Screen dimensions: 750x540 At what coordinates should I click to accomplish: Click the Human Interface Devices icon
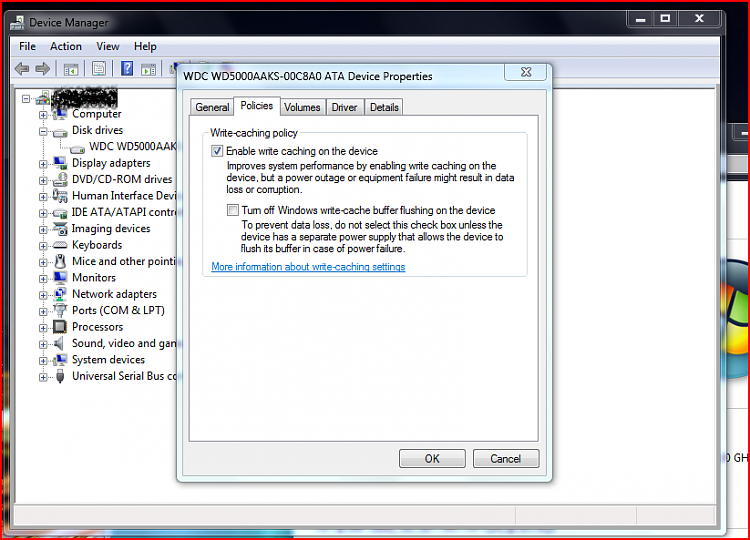pyautogui.click(x=60, y=196)
